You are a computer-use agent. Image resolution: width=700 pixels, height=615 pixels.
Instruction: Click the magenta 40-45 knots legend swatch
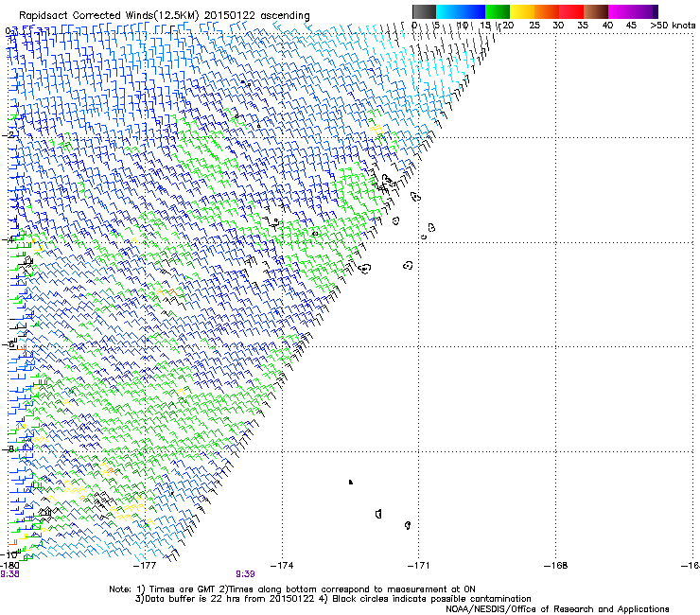click(x=621, y=11)
